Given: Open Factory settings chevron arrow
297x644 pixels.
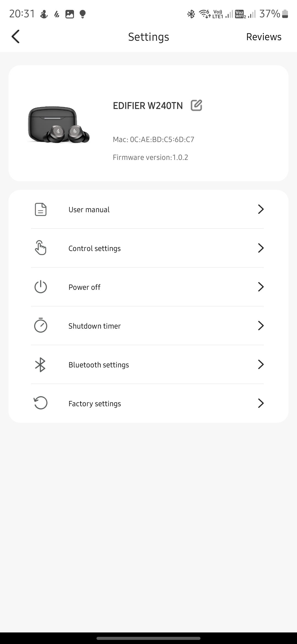Looking at the screenshot, I should tap(261, 403).
